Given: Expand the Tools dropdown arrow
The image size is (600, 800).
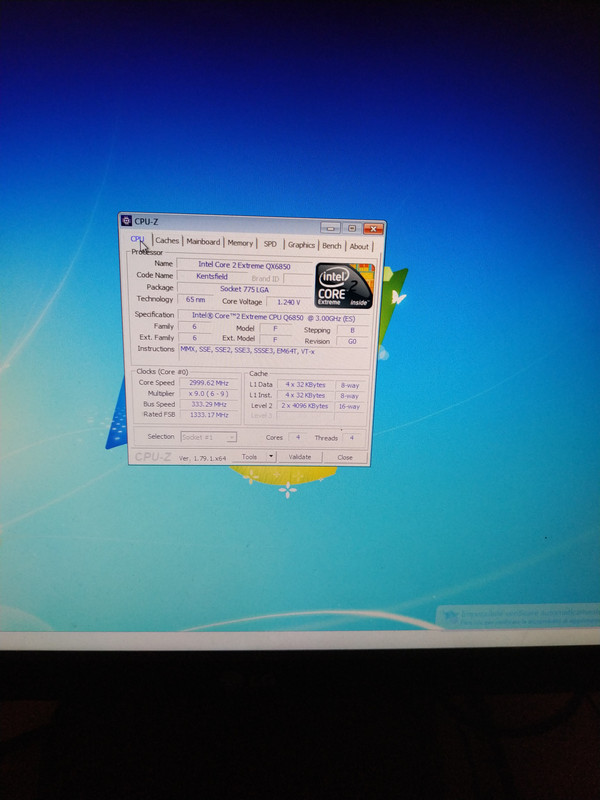Looking at the screenshot, I should pos(271,457).
